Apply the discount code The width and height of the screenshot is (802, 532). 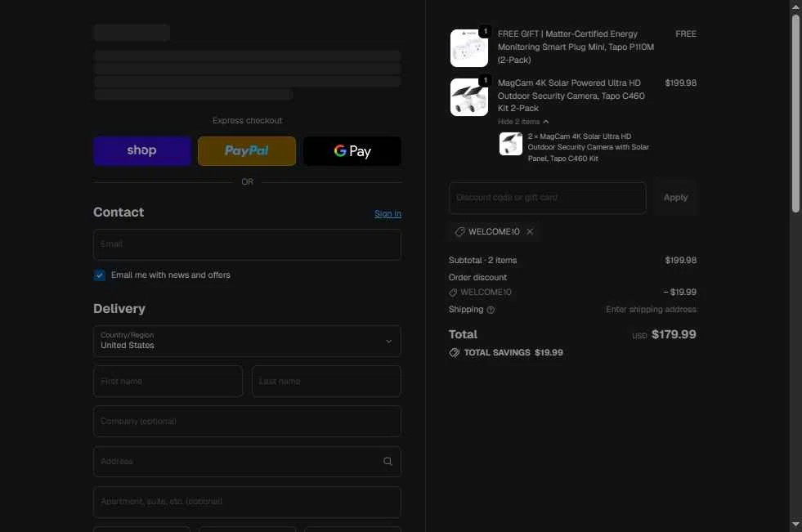(x=675, y=198)
